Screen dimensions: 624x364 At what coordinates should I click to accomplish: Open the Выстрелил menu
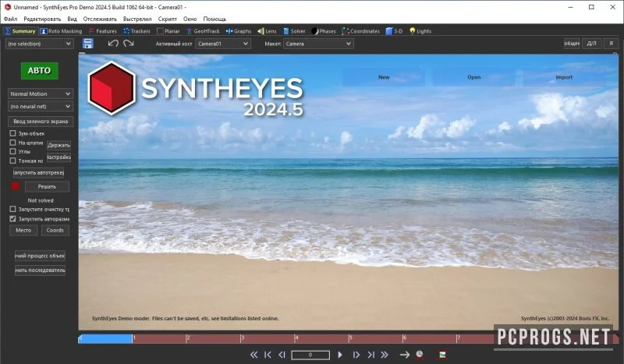[x=137, y=19]
